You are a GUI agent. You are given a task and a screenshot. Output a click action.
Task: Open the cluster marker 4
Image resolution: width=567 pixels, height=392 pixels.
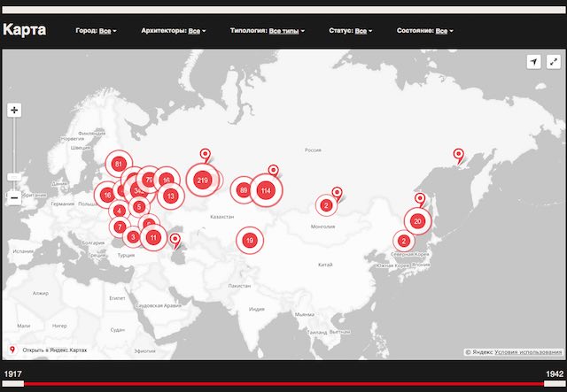point(119,211)
